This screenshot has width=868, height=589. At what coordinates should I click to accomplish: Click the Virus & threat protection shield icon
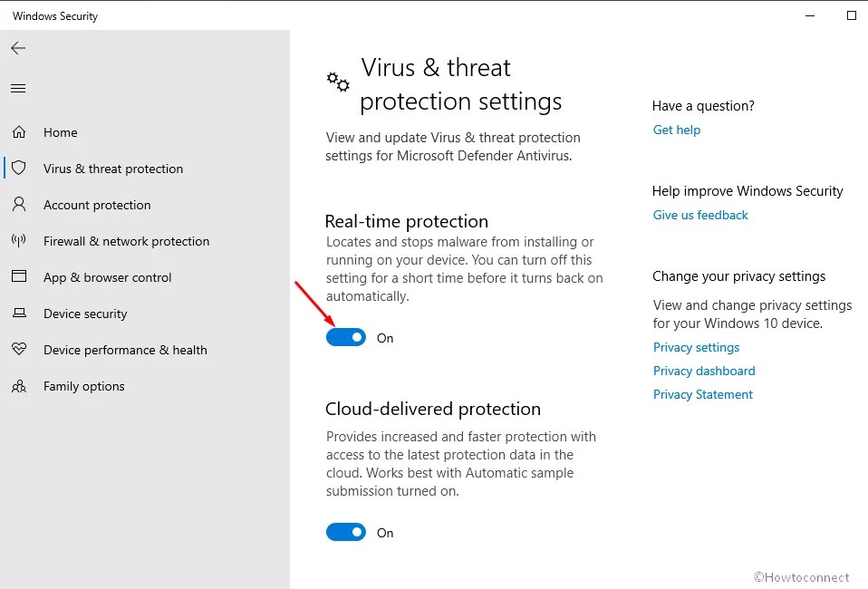coord(18,169)
